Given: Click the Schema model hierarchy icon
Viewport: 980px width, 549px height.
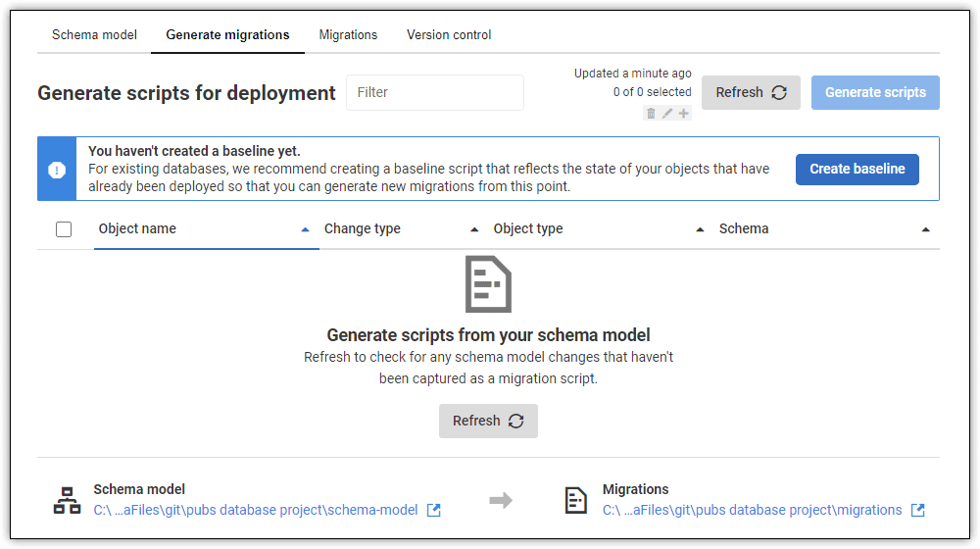Looking at the screenshot, I should coord(67,500).
